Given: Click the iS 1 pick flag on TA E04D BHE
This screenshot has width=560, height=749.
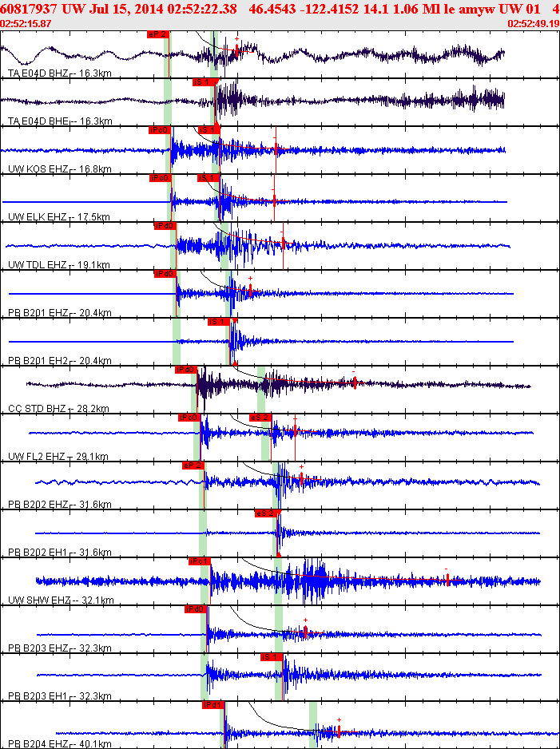Looking at the screenshot, I should point(204,82).
